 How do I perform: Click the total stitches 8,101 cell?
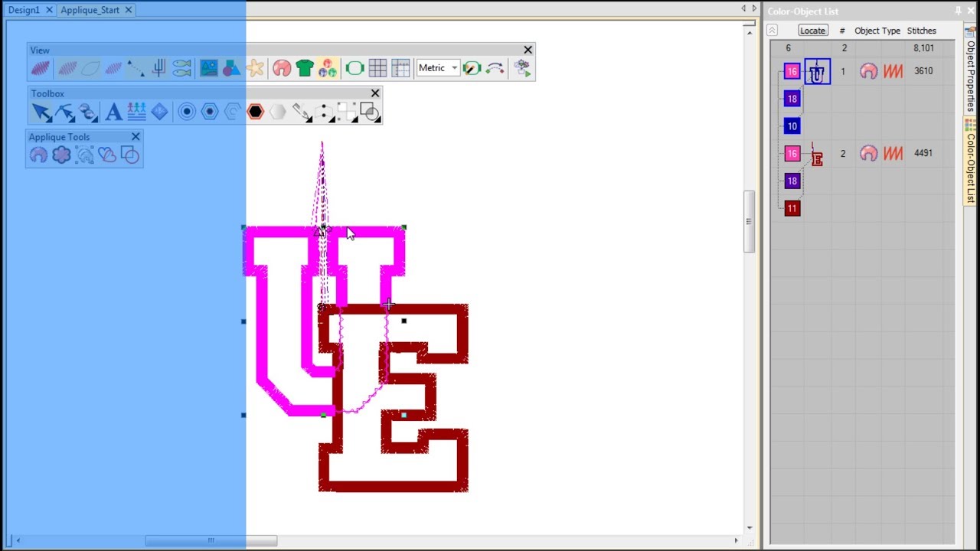(x=923, y=47)
